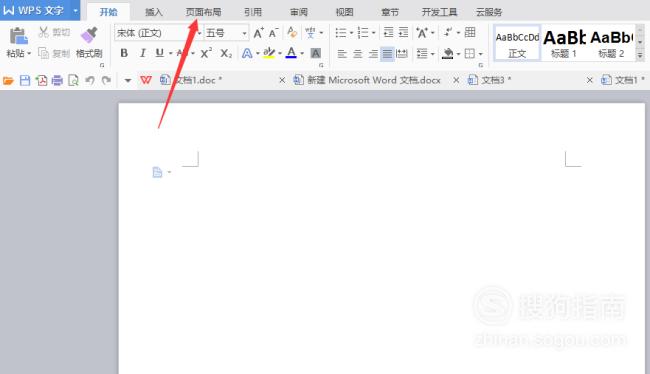
Task: Apply 标题 1 style
Action: (x=564, y=44)
